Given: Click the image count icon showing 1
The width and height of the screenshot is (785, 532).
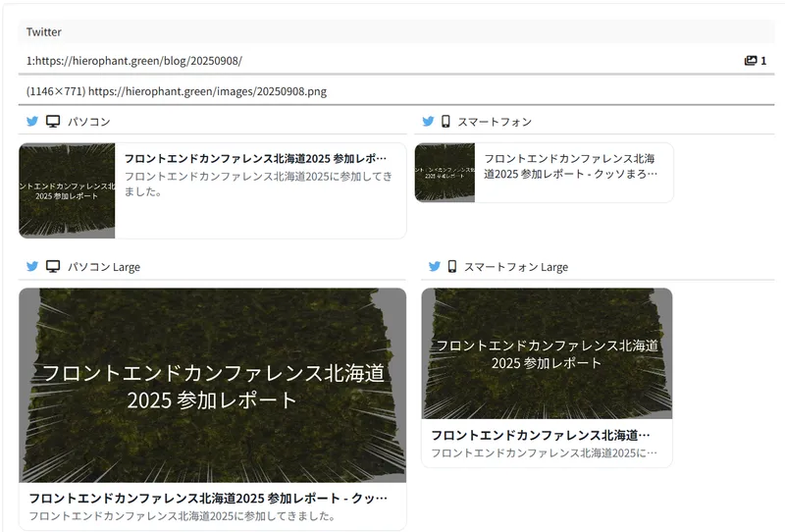Looking at the screenshot, I should click(x=751, y=61).
